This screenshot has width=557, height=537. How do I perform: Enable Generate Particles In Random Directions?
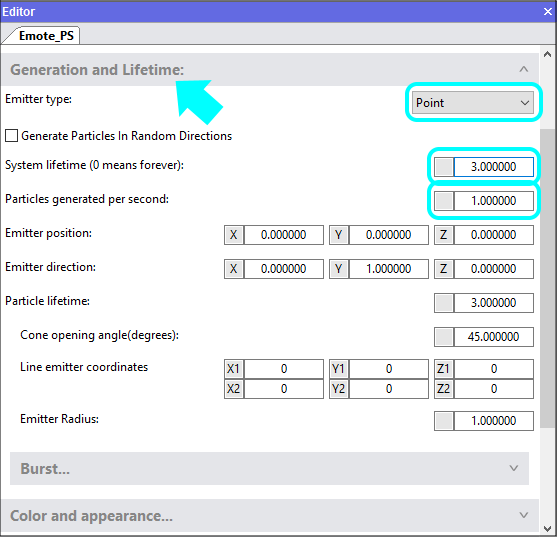pyautogui.click(x=12, y=136)
